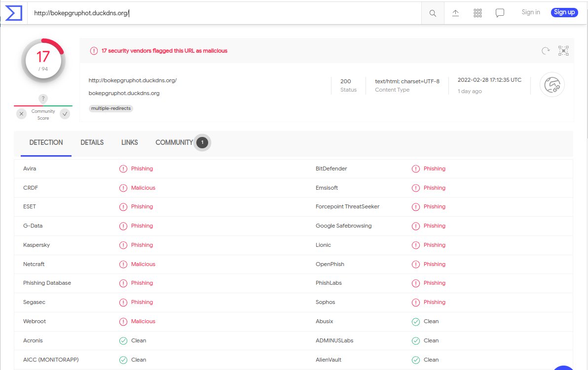Click the warning icon in Webroot row
The height and width of the screenshot is (370, 588).
tap(123, 322)
